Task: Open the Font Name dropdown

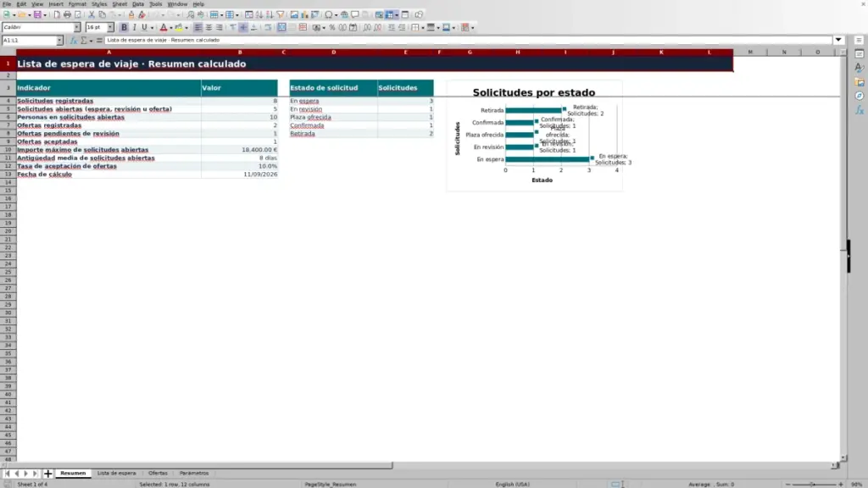Action: click(77, 28)
